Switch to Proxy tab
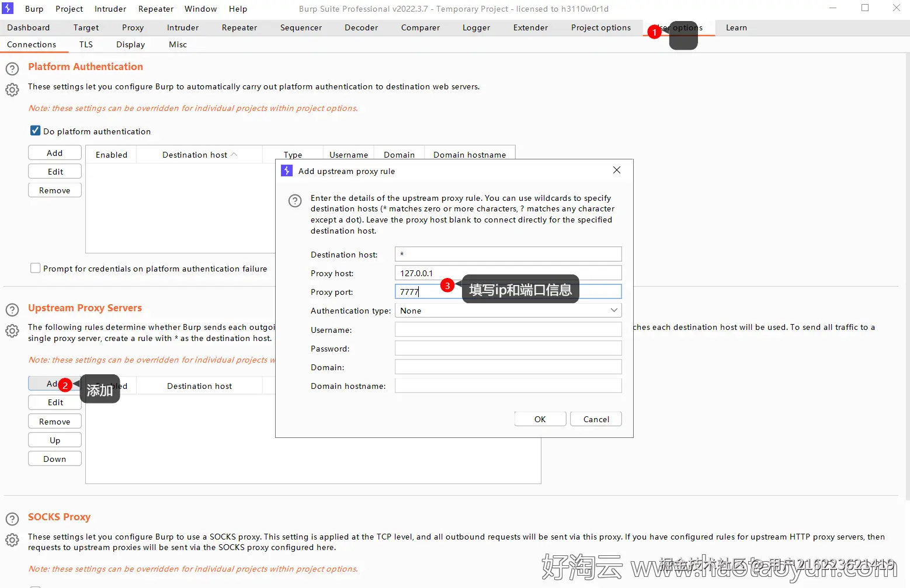 133,27
